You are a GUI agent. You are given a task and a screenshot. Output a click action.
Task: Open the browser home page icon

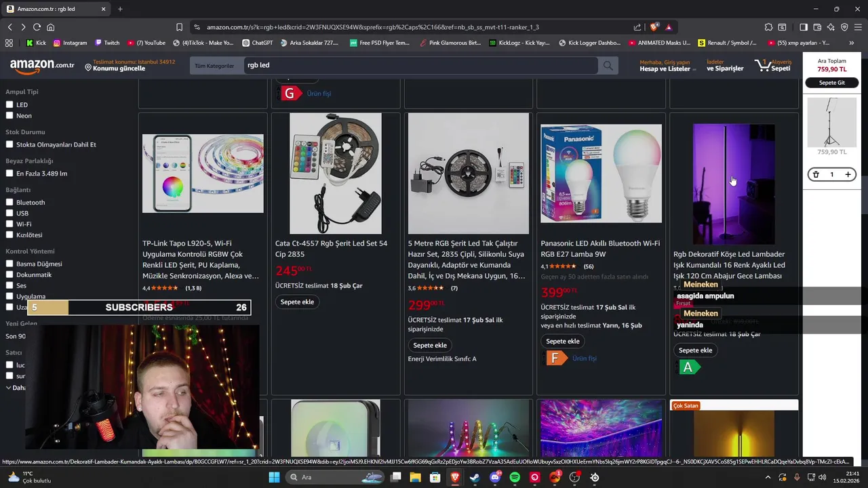pos(50,27)
